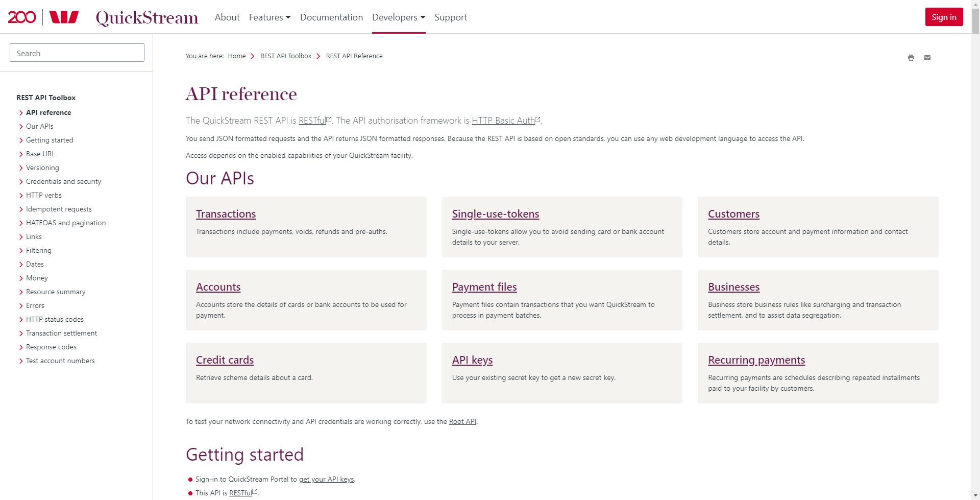
Task: Click the REST API Toolbox sidebar heading
Action: 46,98
